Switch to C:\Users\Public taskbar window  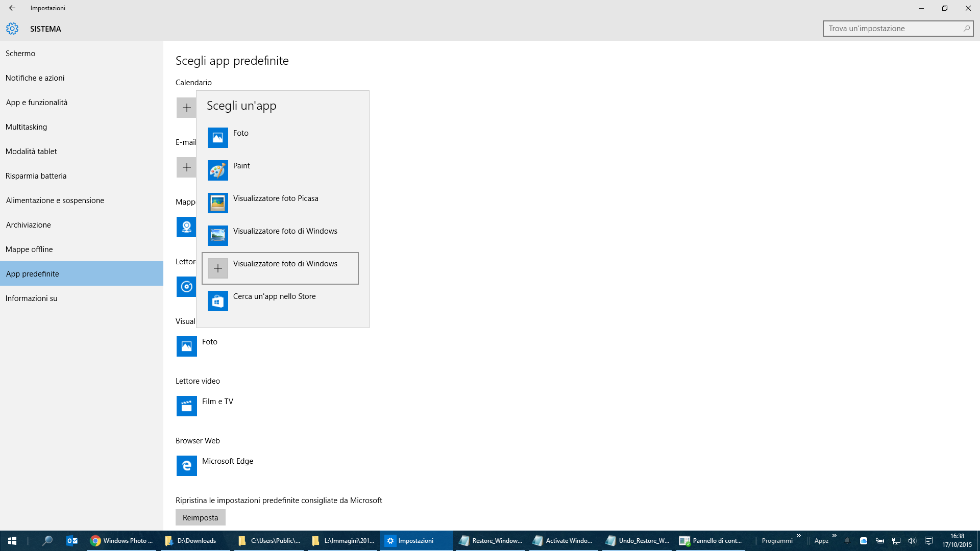[x=270, y=541]
